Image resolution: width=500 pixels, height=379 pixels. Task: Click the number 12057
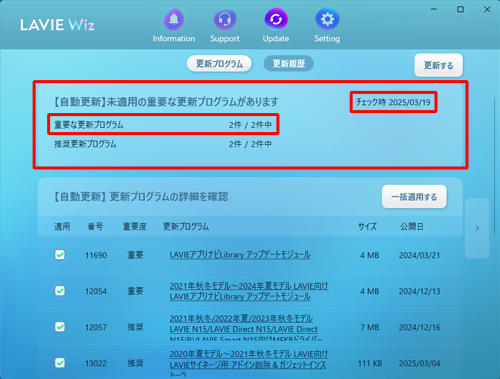[x=96, y=327]
